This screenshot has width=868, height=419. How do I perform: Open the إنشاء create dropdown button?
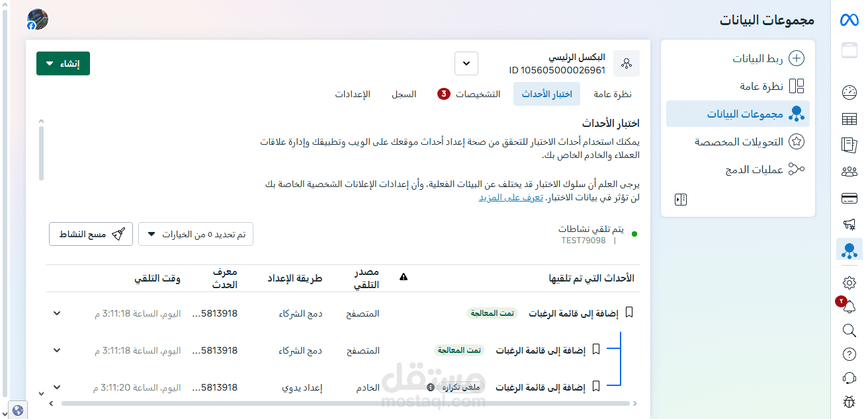[x=63, y=63]
